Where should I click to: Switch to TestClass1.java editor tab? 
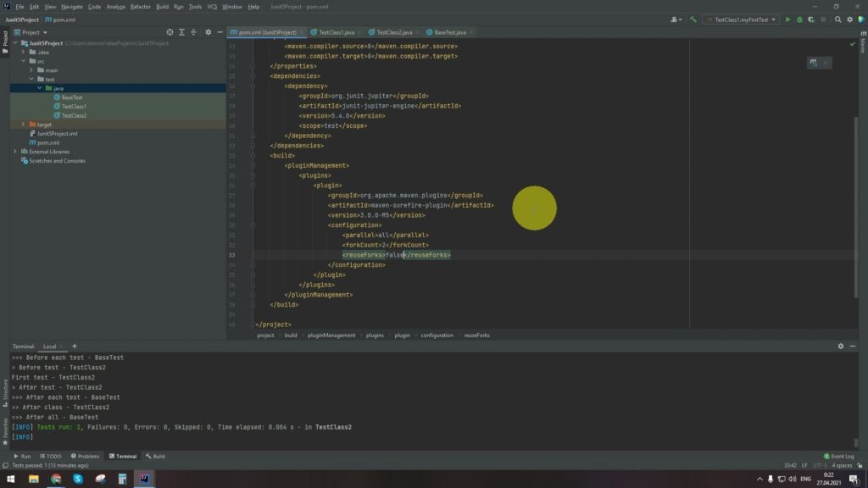click(336, 32)
